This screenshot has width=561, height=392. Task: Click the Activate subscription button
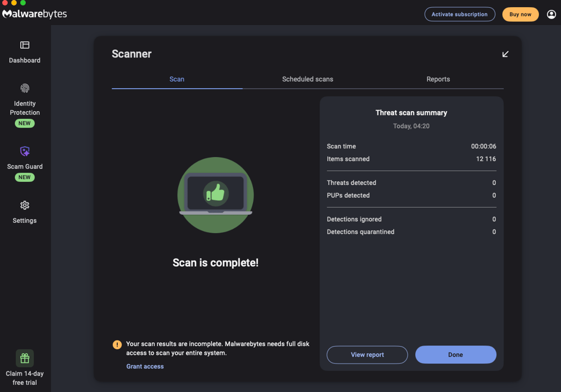[x=460, y=14]
